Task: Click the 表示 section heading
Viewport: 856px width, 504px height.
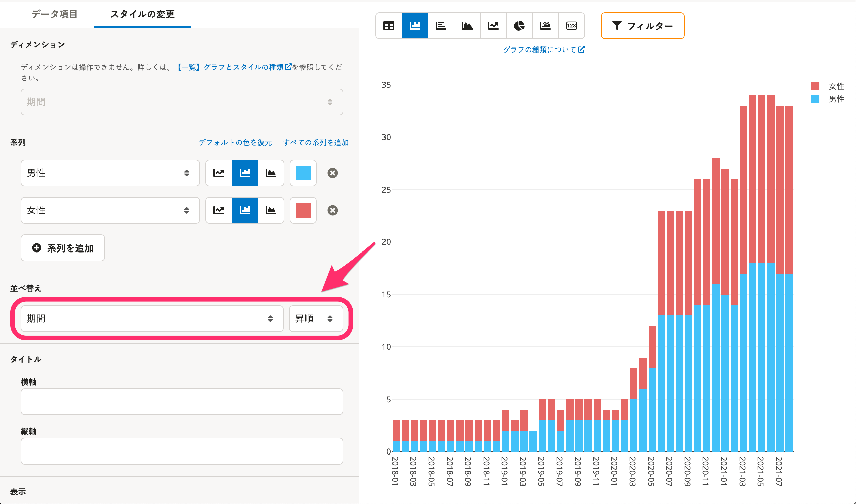Action: pos(18,492)
